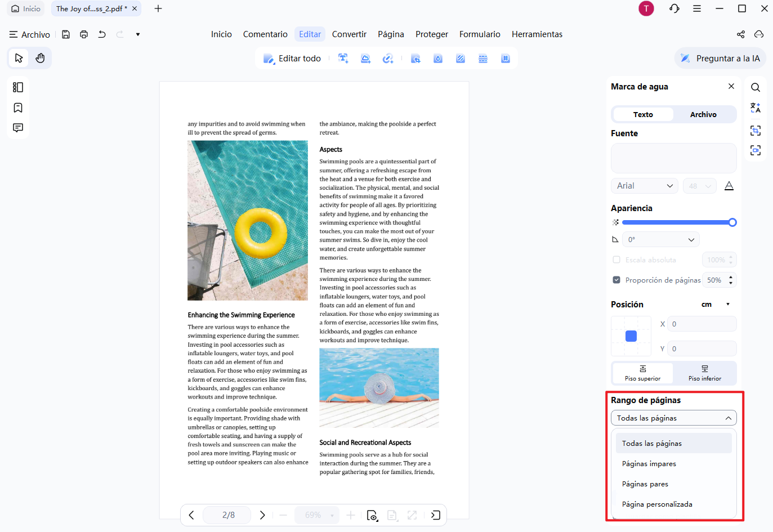
Task: Click the header and footer icon
Action: [x=483, y=59]
